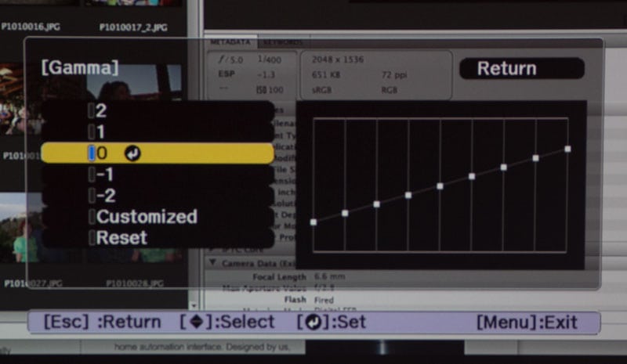Click the [Menu] :Exit hint
Viewport: 627px width, 364px height.
(527, 322)
